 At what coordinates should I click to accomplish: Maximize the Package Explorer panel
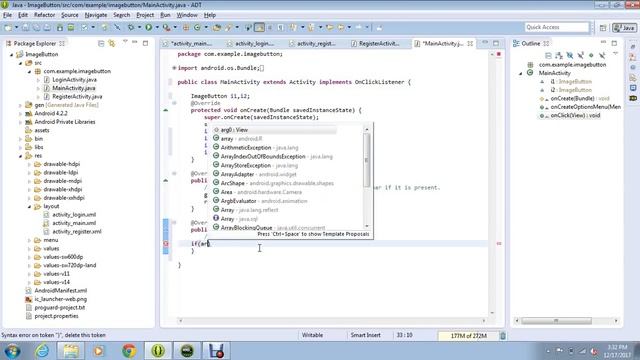(145, 43)
